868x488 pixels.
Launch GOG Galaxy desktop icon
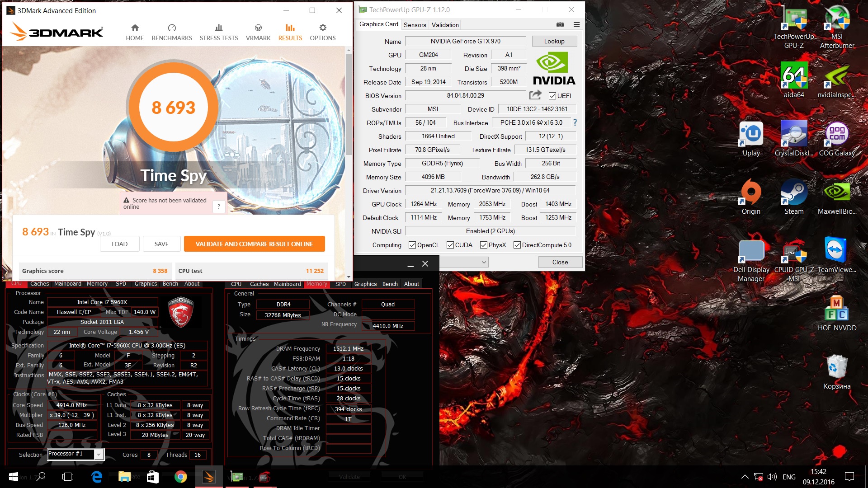[837, 139]
